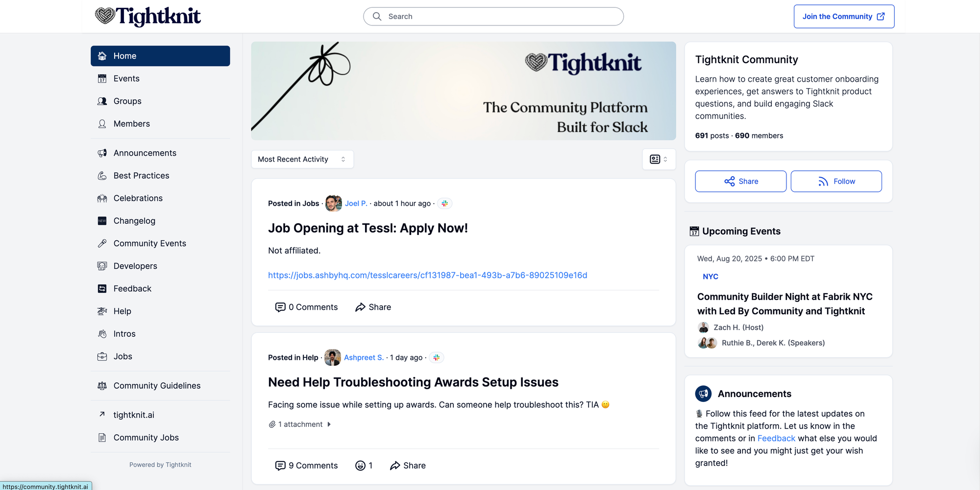Click the Announcements megaphone icon in sidebar
The height and width of the screenshot is (490, 980).
click(102, 153)
